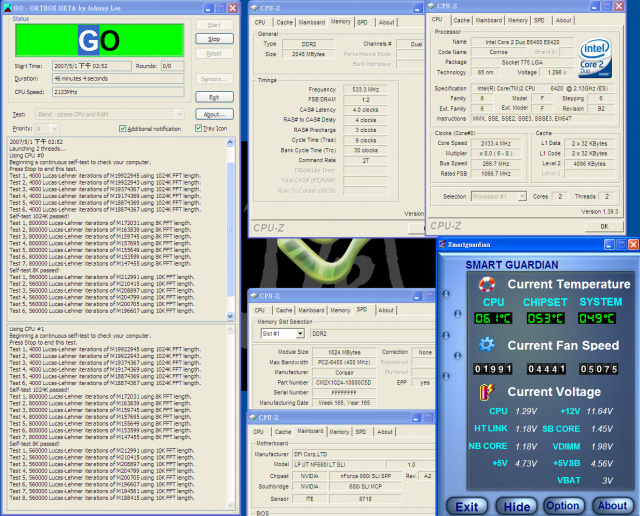Minimize the CPU-Z Mainboard window

[416, 418]
